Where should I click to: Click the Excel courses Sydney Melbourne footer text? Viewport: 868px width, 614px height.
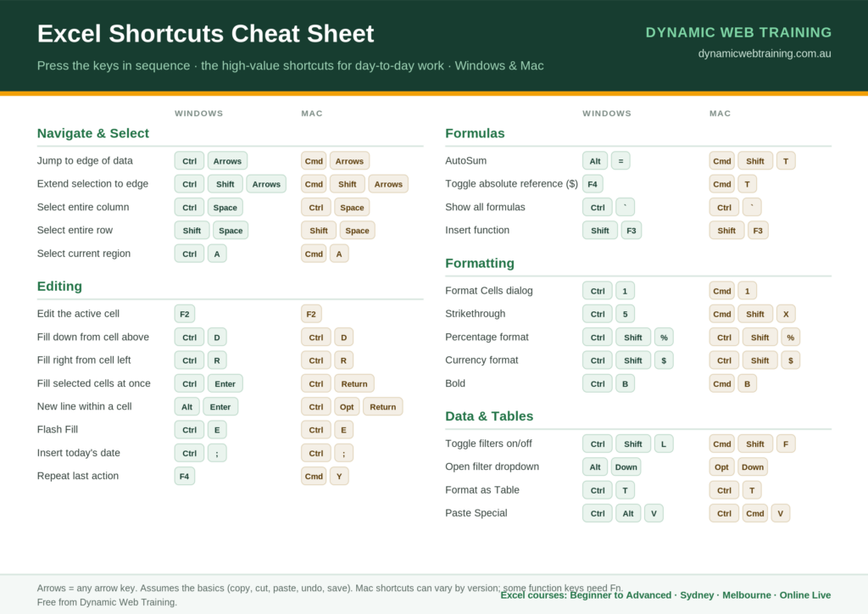click(x=665, y=595)
